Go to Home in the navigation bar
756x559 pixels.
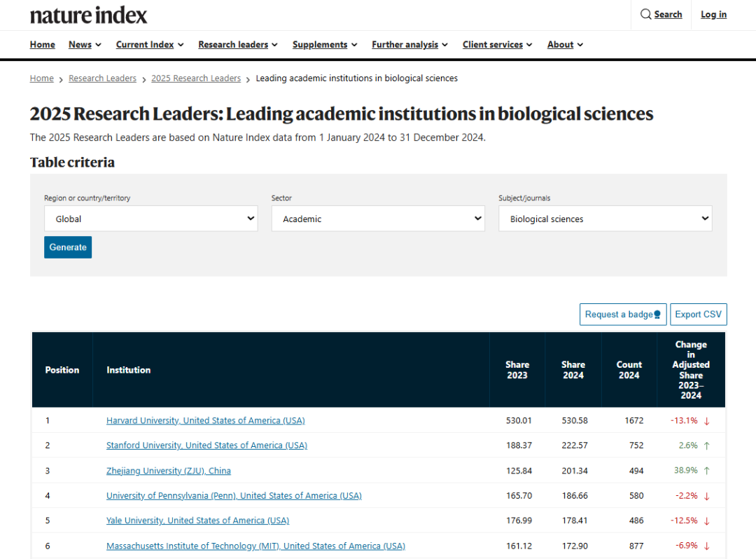[x=43, y=44]
